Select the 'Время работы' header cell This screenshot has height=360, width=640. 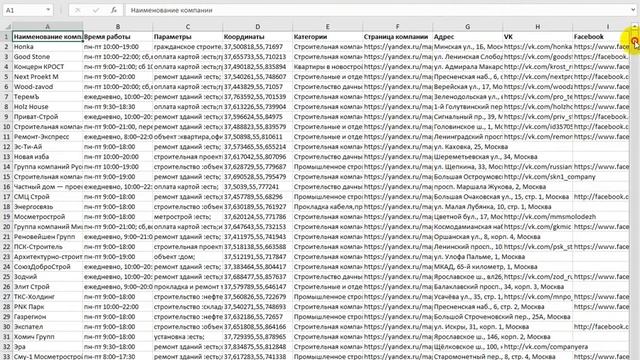(118, 37)
